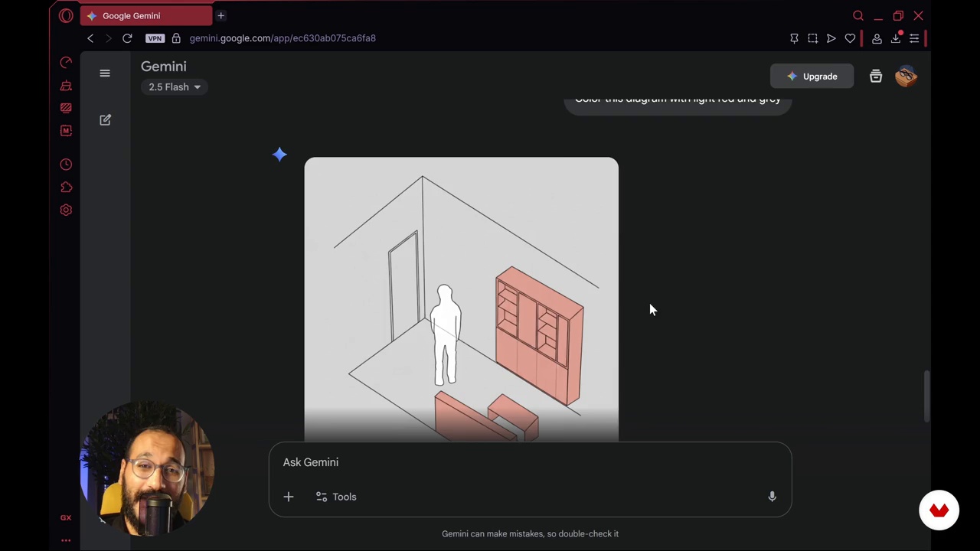Open the GX corner icon in sidebar

[66, 518]
